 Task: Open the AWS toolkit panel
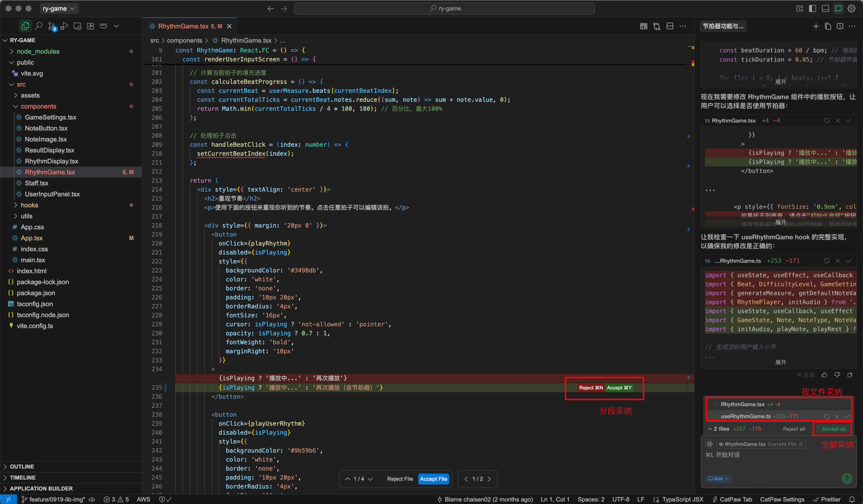103,26
